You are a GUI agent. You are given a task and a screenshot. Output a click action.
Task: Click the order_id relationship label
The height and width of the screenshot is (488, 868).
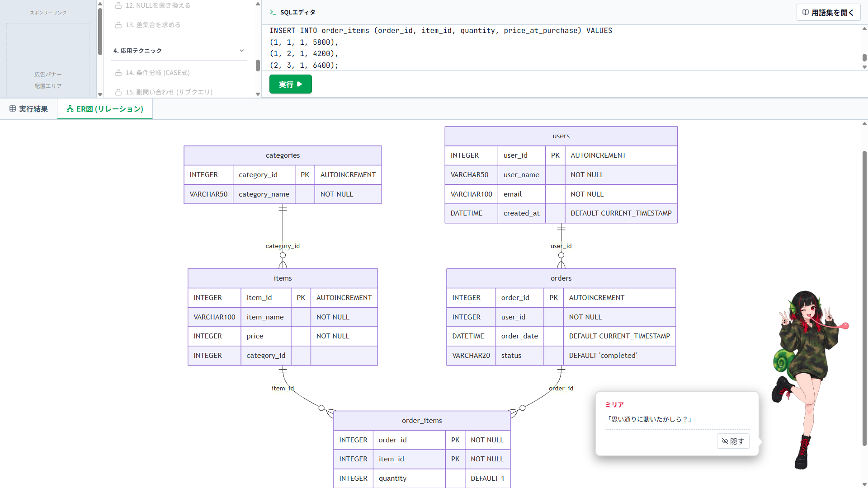coord(561,389)
